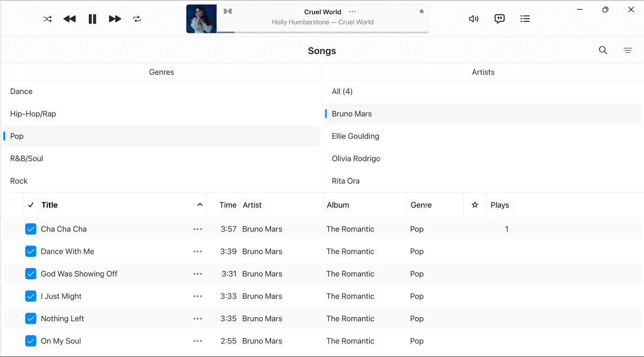Click the Cruel World album artwork
This screenshot has width=644, height=357.
(202, 19)
